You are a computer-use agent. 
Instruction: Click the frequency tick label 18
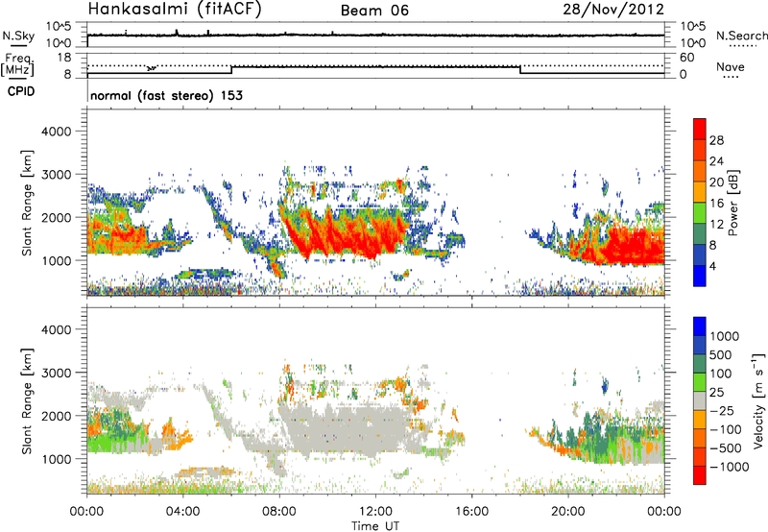[x=64, y=58]
